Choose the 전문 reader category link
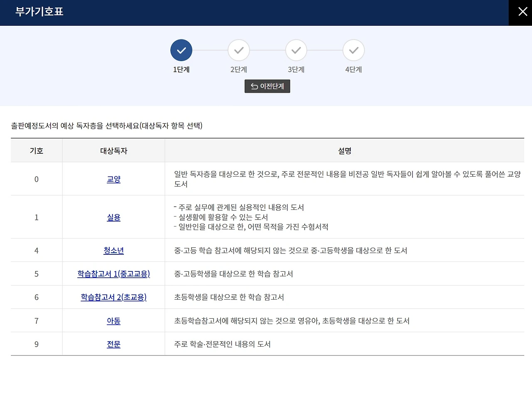 click(113, 344)
